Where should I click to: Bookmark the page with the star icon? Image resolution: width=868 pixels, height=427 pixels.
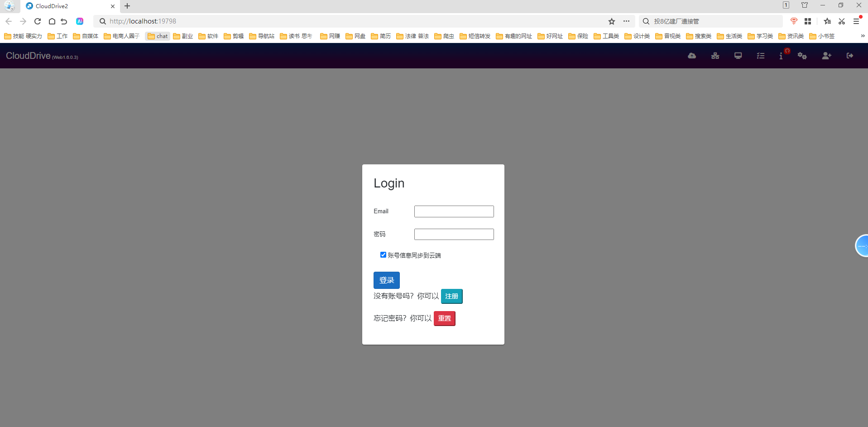pos(612,21)
